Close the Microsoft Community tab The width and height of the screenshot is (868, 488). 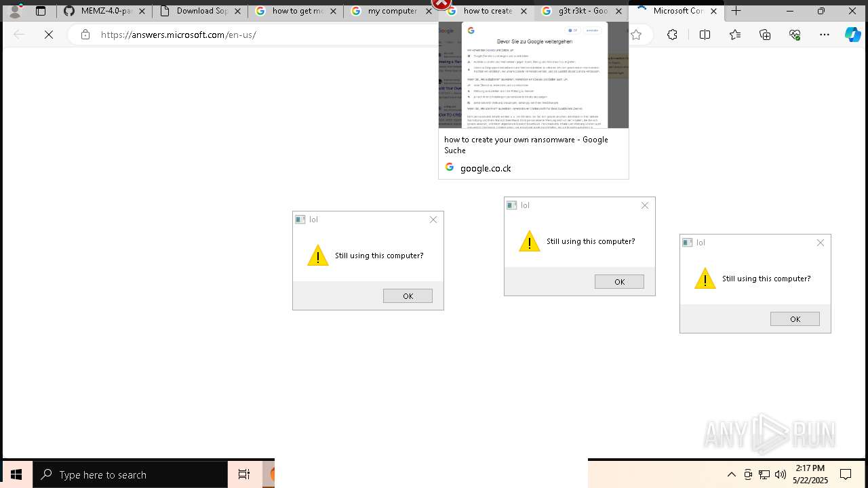[713, 11]
